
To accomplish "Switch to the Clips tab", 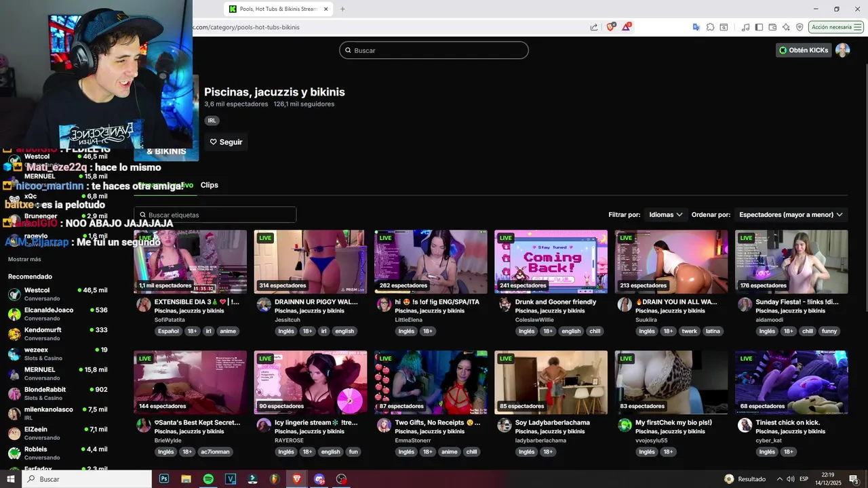I will click(x=210, y=185).
